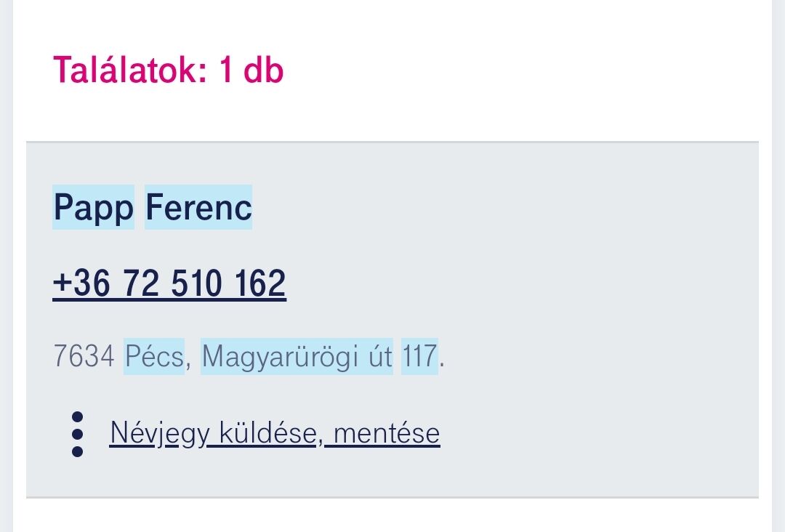The height and width of the screenshot is (532, 785).
Task: Call the number +36 72 510 162
Action: coord(169,283)
